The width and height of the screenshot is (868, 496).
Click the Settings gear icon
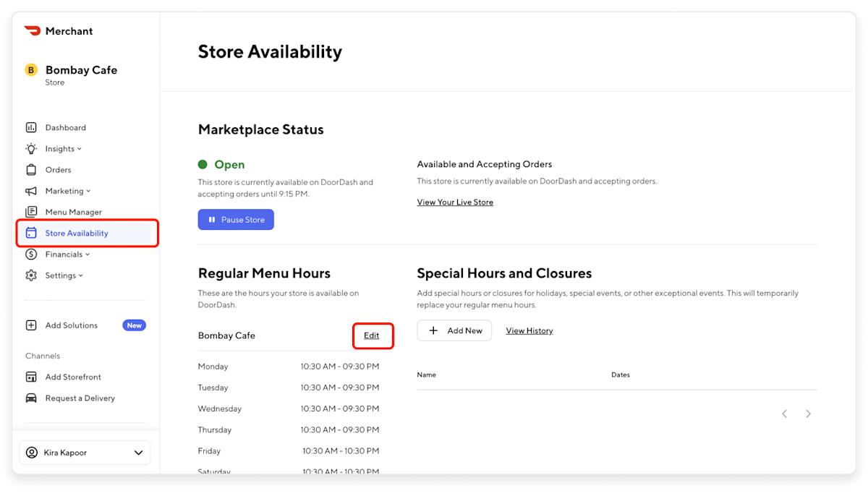click(x=31, y=275)
